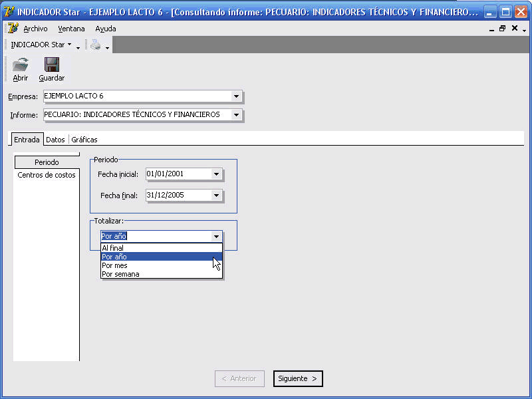Select 'Por año' in the dropdown list
Screen dimensions: 532x399
click(162, 257)
